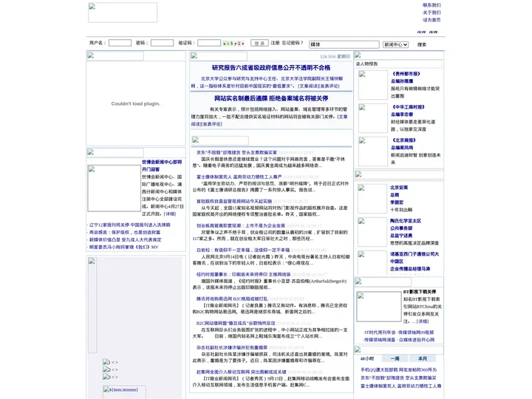This screenshot has height=399, width=532.
Task: Click the 登录 login button
Action: 259,43
